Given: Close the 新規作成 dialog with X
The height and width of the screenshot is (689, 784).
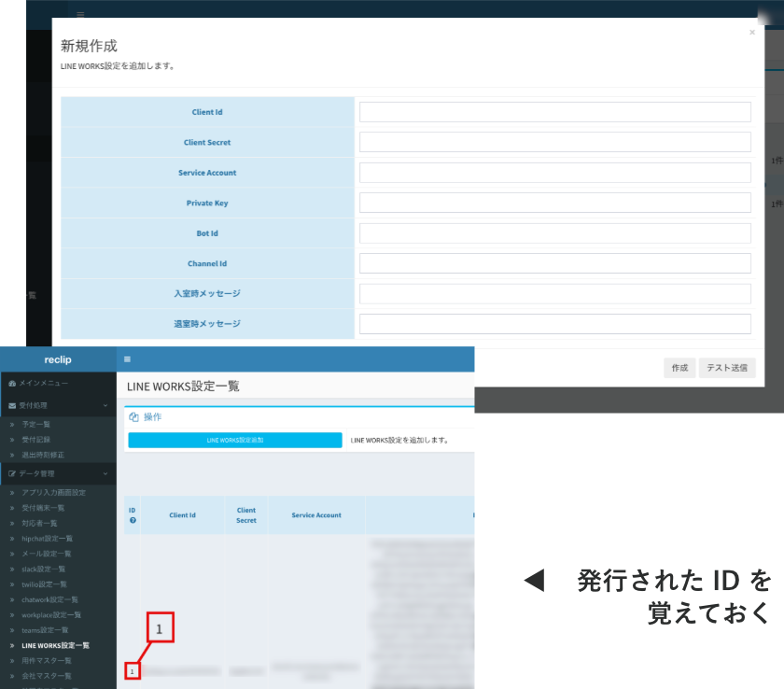Looking at the screenshot, I should (x=752, y=32).
